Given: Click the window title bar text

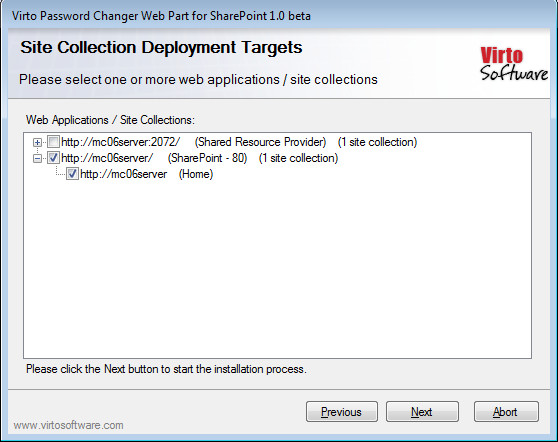Looking at the screenshot, I should pos(161,16).
